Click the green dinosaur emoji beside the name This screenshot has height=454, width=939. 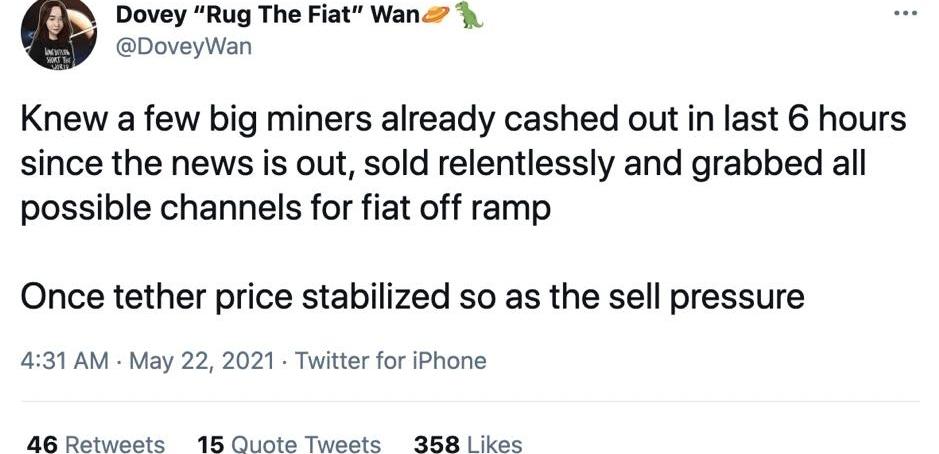[470, 15]
